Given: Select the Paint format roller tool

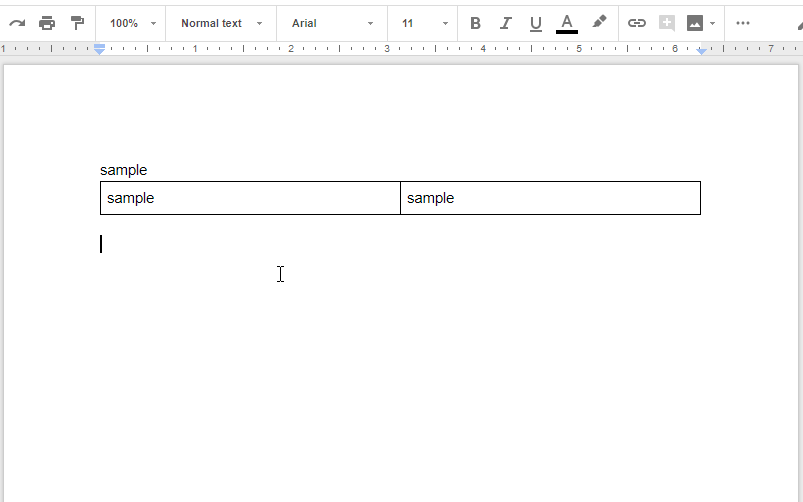Looking at the screenshot, I should pyautogui.click(x=77, y=23).
